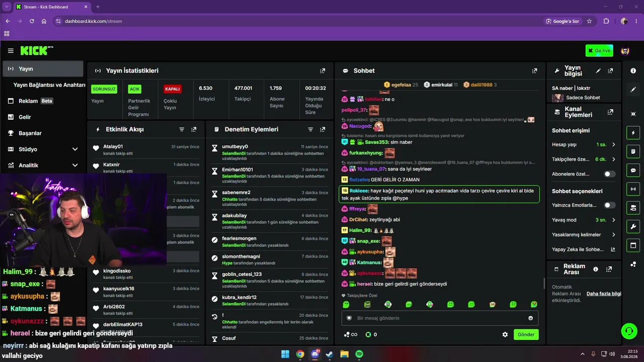Click the Bir mesaj gönderin input field
644x362 pixels.
point(440,318)
